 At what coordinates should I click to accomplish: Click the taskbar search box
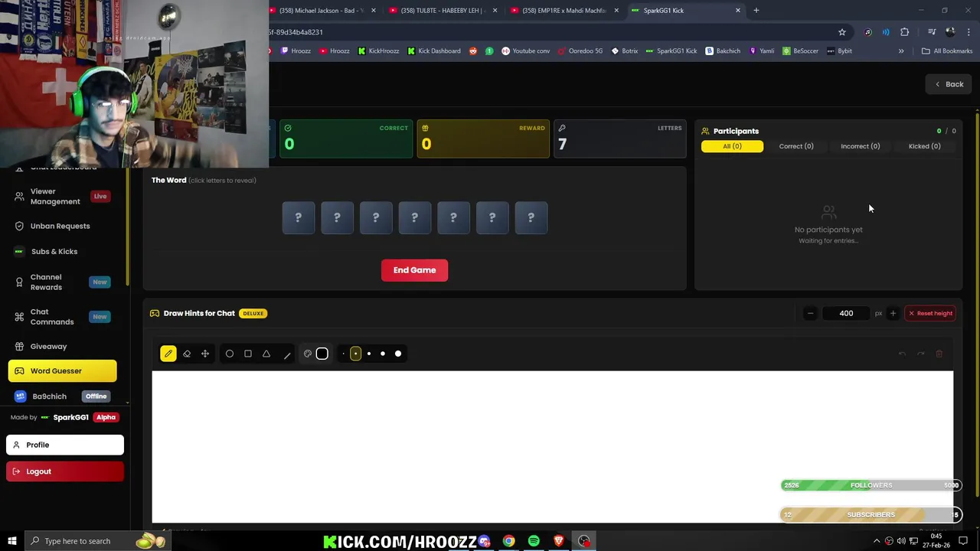tap(98, 541)
